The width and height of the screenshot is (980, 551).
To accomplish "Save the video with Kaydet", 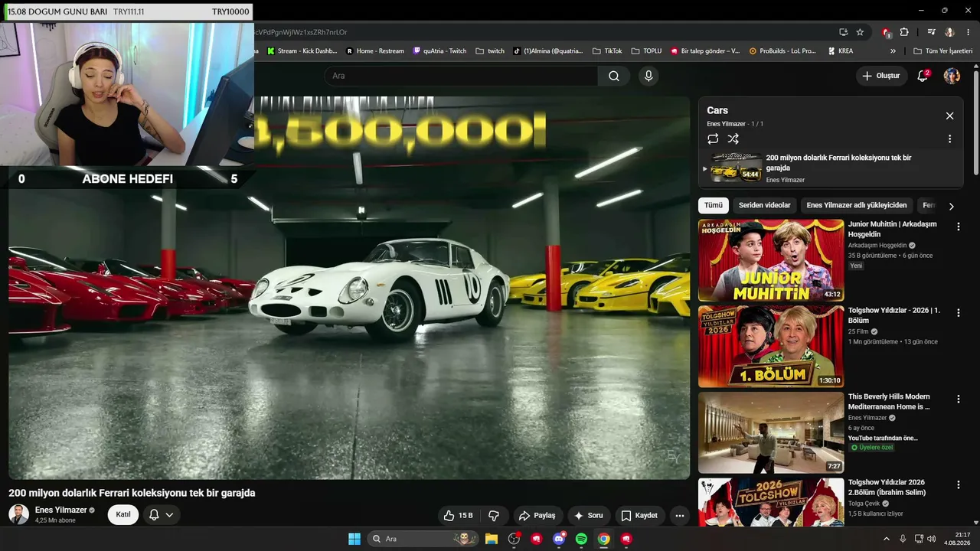I will [639, 516].
